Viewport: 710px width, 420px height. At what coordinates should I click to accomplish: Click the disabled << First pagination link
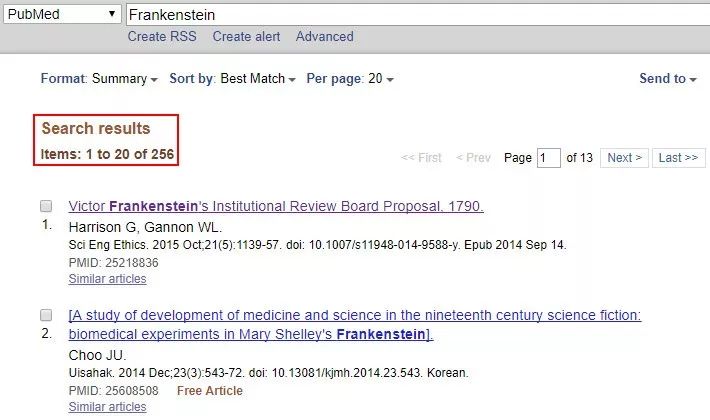[x=420, y=158]
